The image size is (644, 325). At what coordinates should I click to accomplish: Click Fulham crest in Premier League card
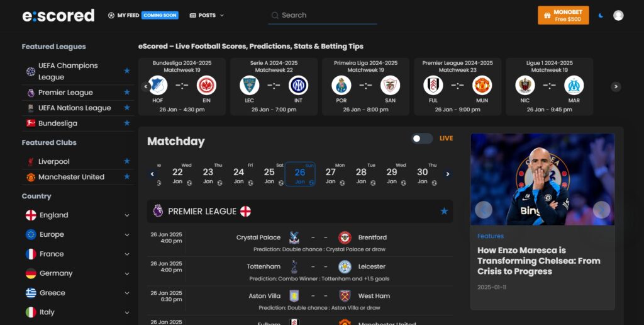coord(433,86)
